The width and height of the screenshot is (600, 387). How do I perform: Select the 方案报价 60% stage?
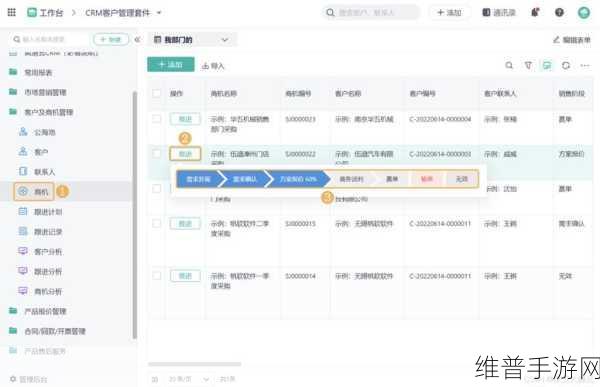coord(298,179)
